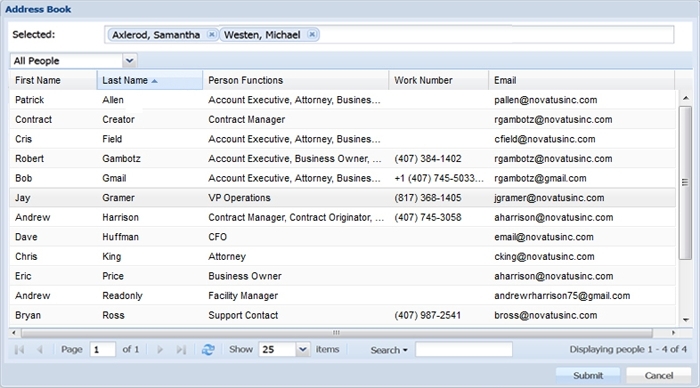
Task: Open the All People dropdown
Action: 129,61
